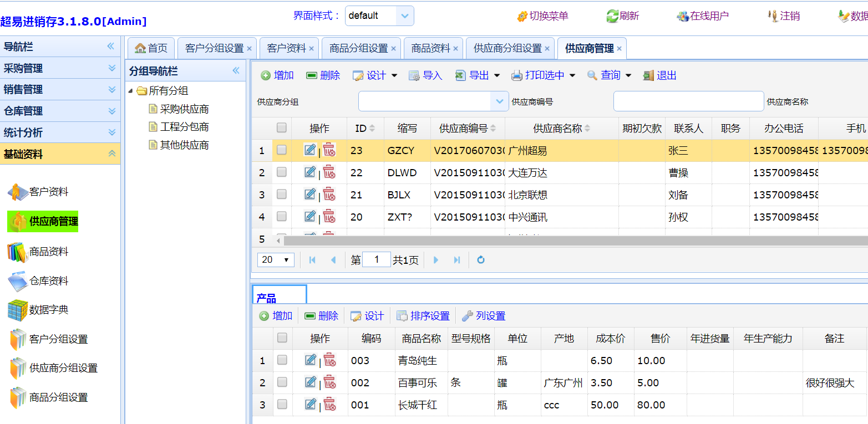Open the 供应商分组 combo box dropdown
The image size is (868, 424).
coord(499,101)
